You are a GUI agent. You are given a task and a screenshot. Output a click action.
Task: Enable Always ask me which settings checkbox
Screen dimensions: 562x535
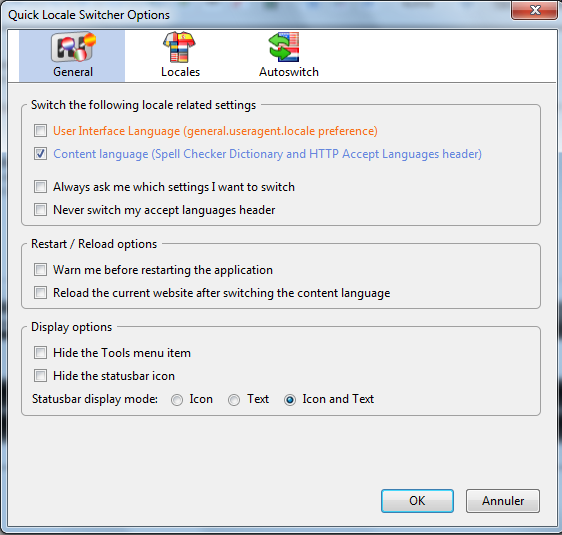41,187
